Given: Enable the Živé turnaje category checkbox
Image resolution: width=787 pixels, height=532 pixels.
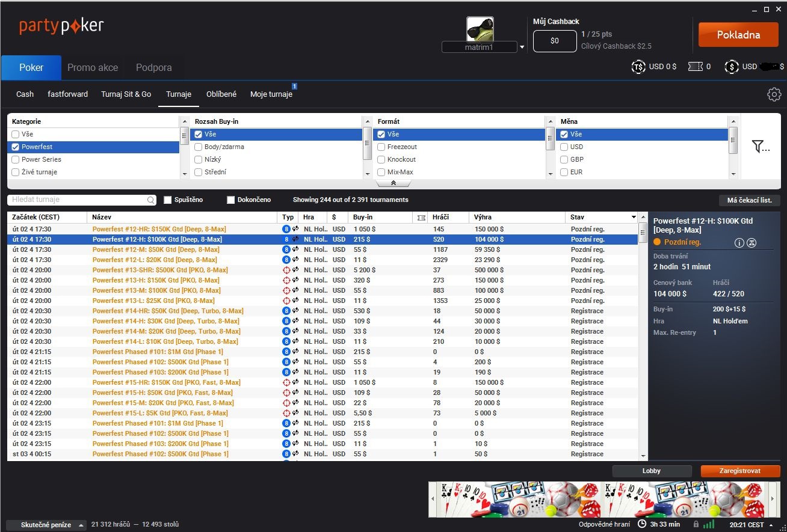Looking at the screenshot, I should point(16,172).
